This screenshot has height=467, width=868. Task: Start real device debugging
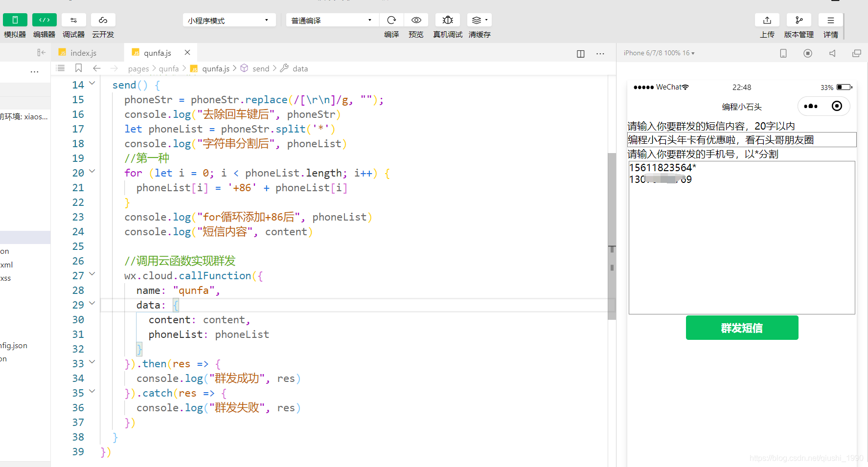tap(448, 20)
